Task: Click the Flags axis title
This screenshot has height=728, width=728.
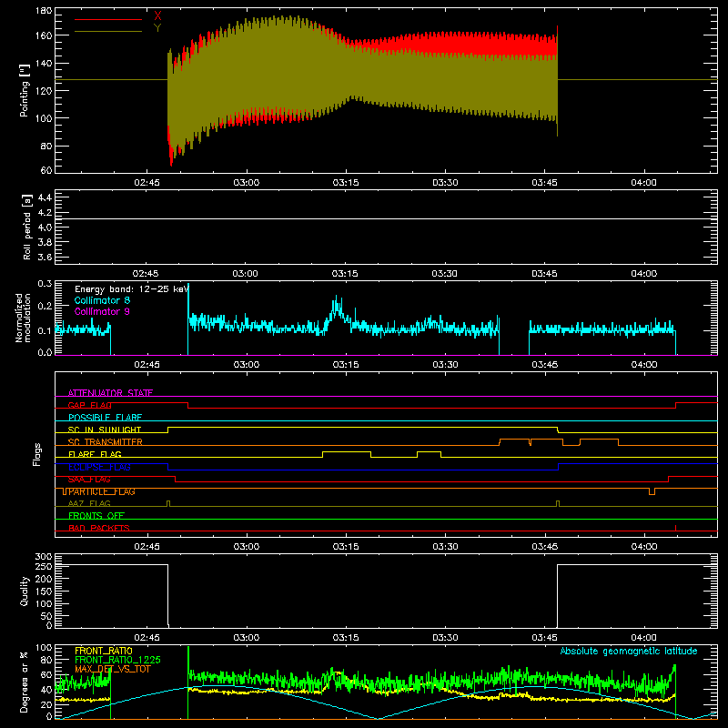Action: coord(37,454)
